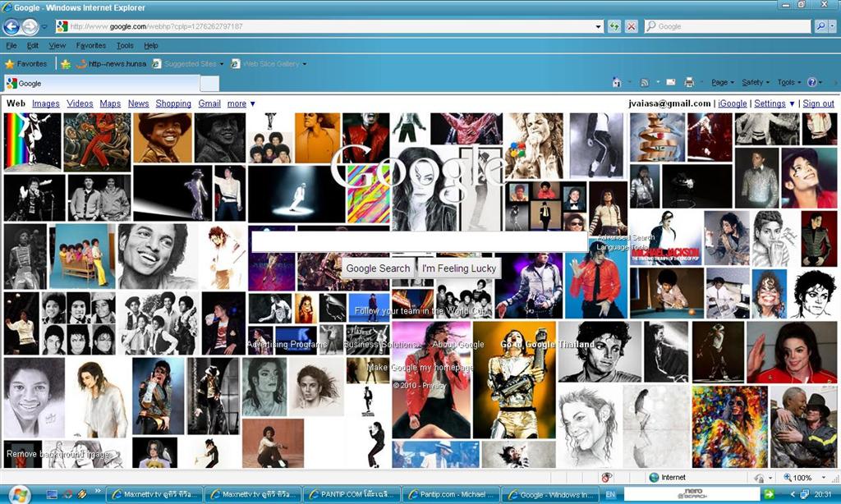Viewport: 841px width, 504px height.
Task: Click the address bar URL field
Action: [330, 26]
